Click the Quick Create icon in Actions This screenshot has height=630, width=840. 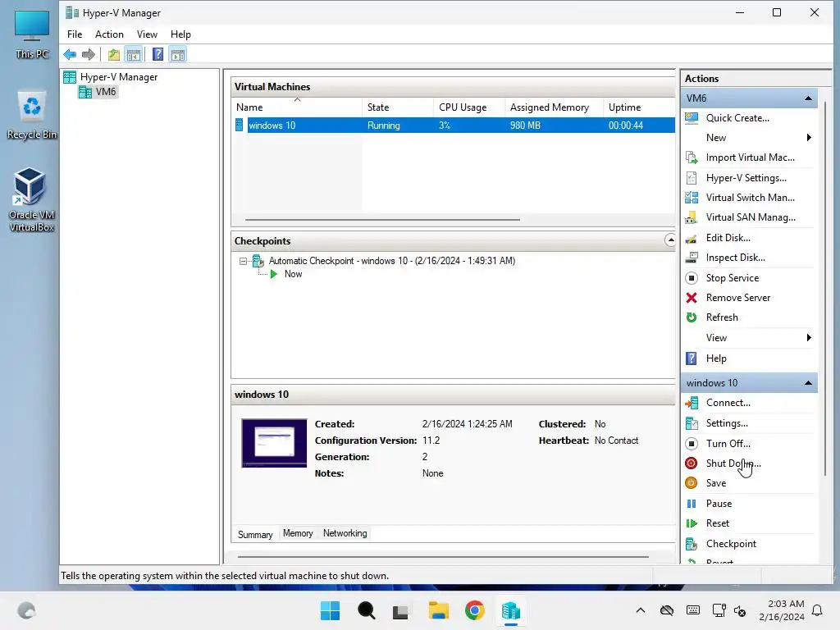click(692, 118)
